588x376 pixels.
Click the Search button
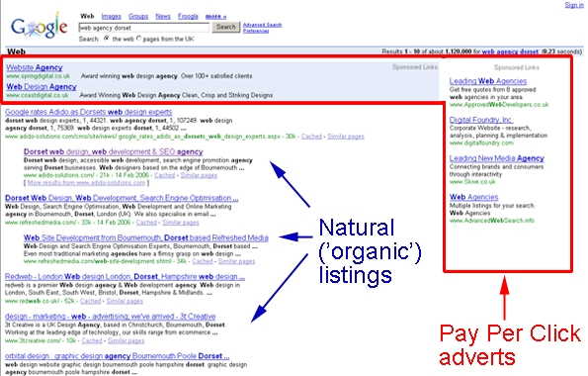coord(225,27)
